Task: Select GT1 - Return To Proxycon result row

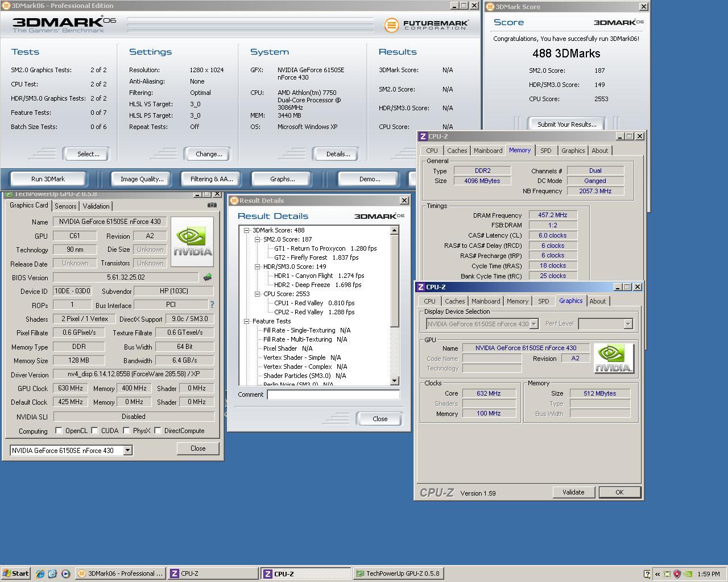Action: [325, 248]
